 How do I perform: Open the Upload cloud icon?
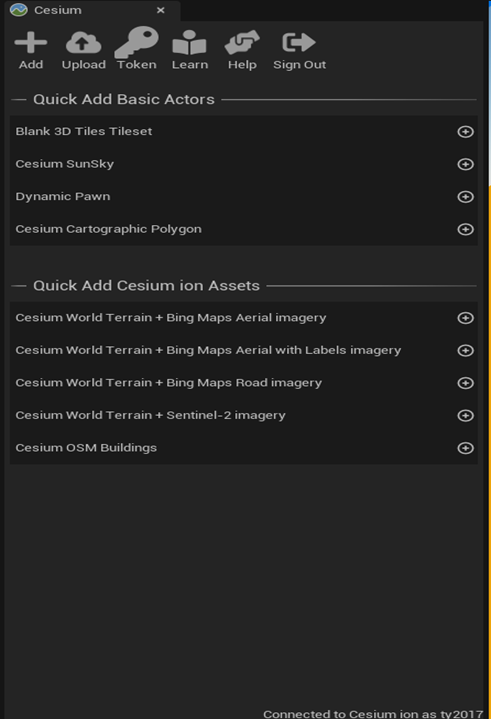(x=83, y=43)
